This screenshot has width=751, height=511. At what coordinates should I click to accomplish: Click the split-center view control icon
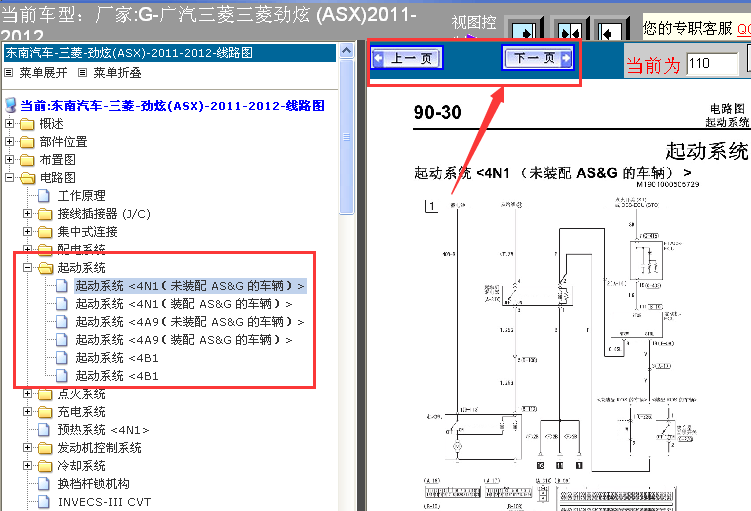(569, 30)
